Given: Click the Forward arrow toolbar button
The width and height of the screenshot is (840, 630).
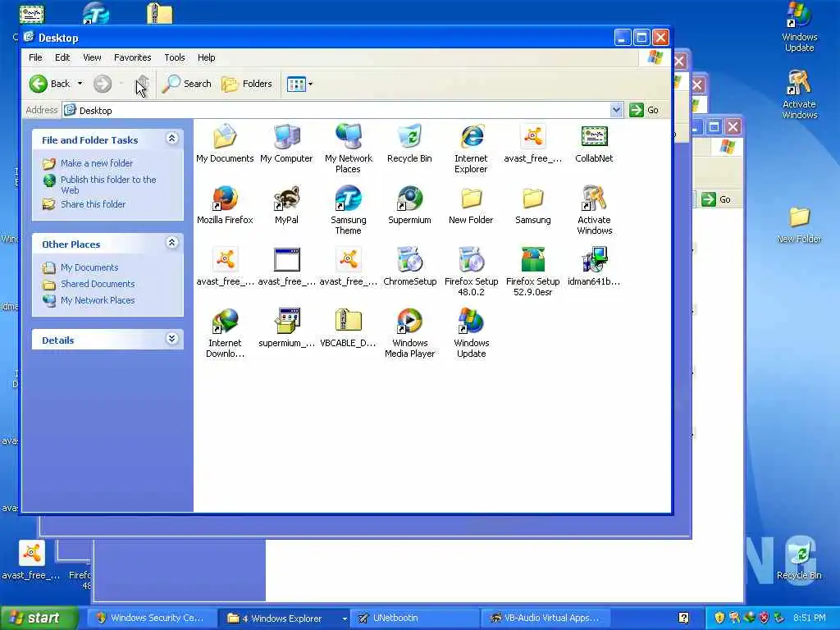Looking at the screenshot, I should click(103, 84).
